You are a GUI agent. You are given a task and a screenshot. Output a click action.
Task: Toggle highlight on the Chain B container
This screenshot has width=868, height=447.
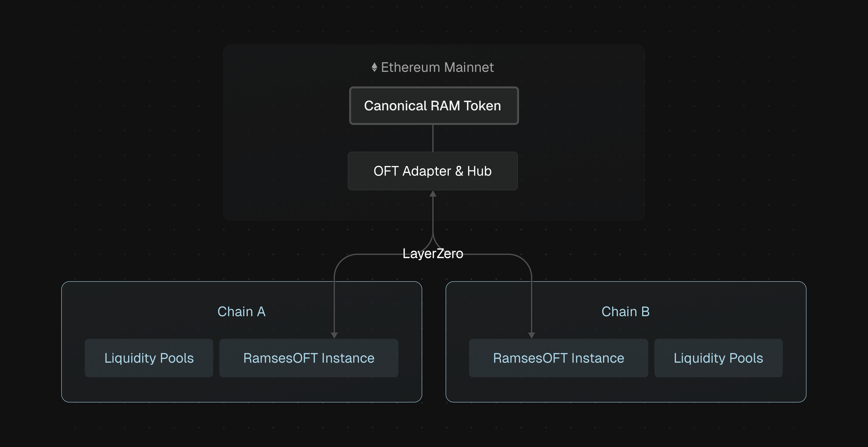click(x=625, y=311)
